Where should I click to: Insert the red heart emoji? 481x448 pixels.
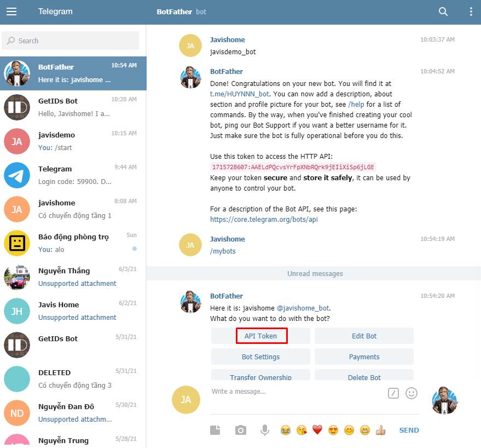[317, 430]
